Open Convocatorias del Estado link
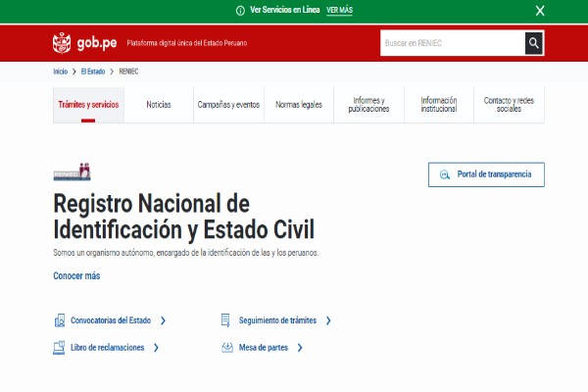The height and width of the screenshot is (392, 588). coord(111,320)
